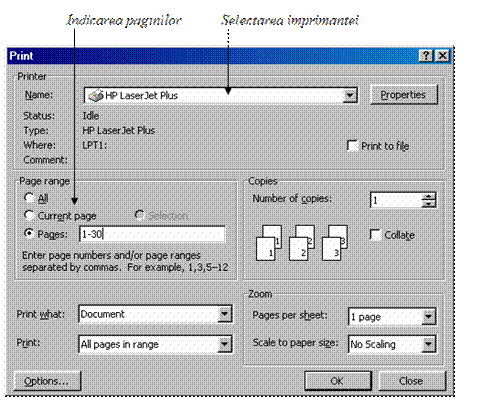This screenshot has width=482, height=414.
Task: Expand the Print what dropdown
Action: pyautogui.click(x=224, y=314)
